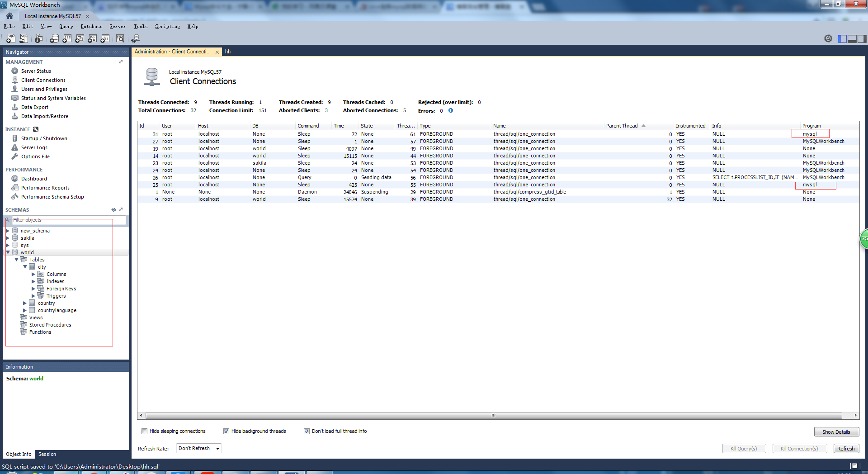Viewport: 868px width, 474px height.
Task: Expand the country table node
Action: 25,303
